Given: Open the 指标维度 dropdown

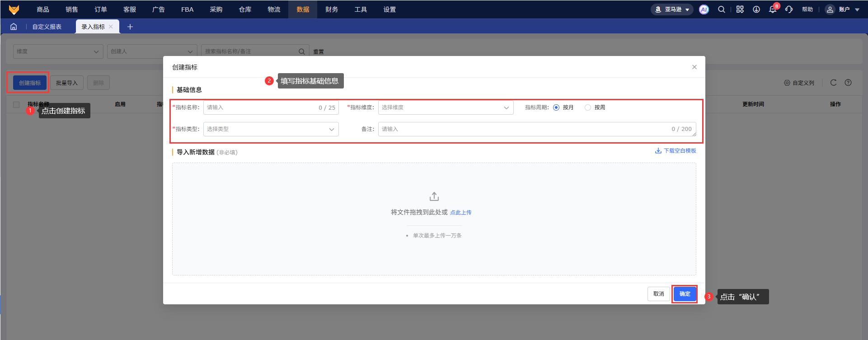Looking at the screenshot, I should tap(446, 107).
